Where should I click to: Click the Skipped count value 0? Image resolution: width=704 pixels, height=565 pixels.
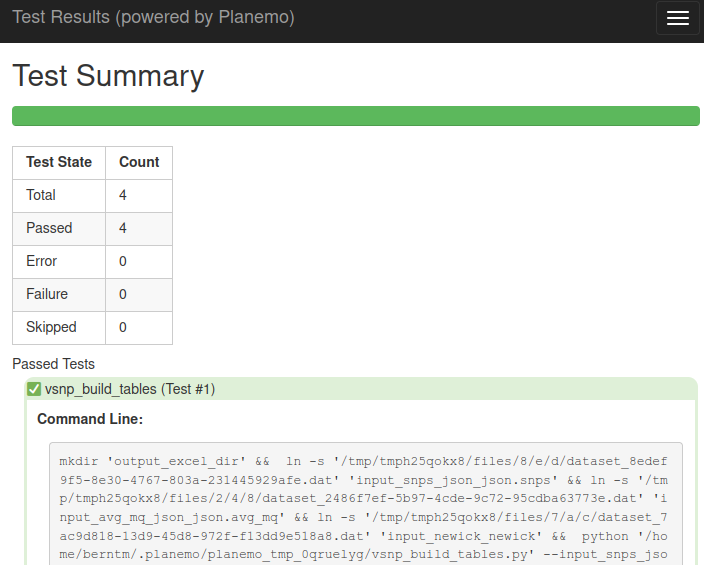coord(123,327)
